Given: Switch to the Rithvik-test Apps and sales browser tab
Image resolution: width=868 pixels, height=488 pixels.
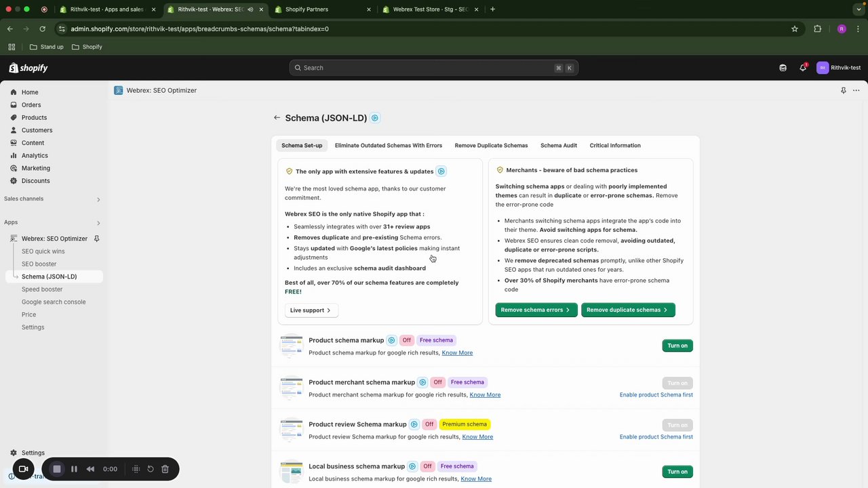Looking at the screenshot, I should coord(107,9).
